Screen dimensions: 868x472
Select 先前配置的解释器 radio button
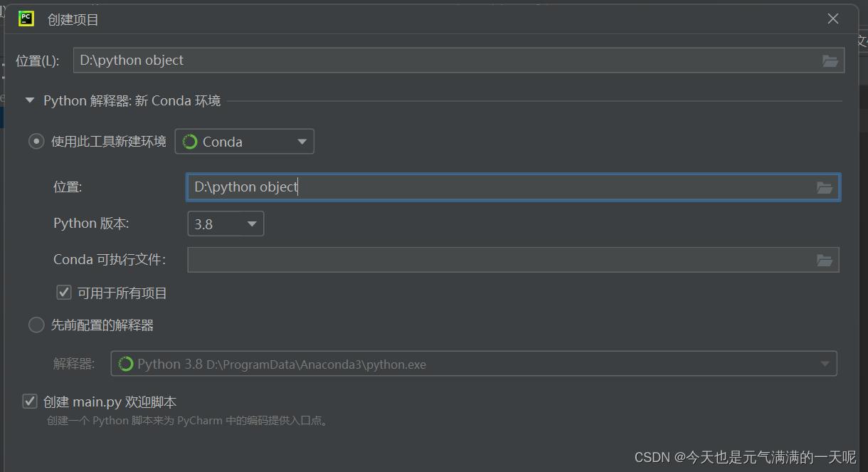(x=36, y=325)
